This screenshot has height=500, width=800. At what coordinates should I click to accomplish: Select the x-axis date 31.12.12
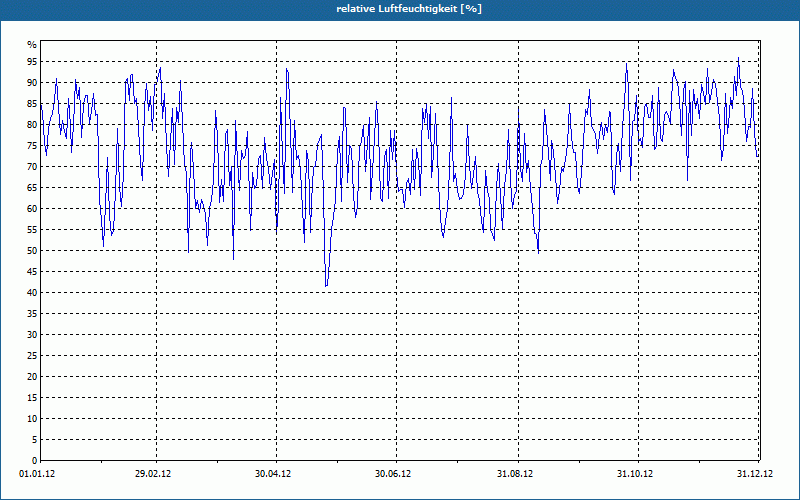point(755,474)
